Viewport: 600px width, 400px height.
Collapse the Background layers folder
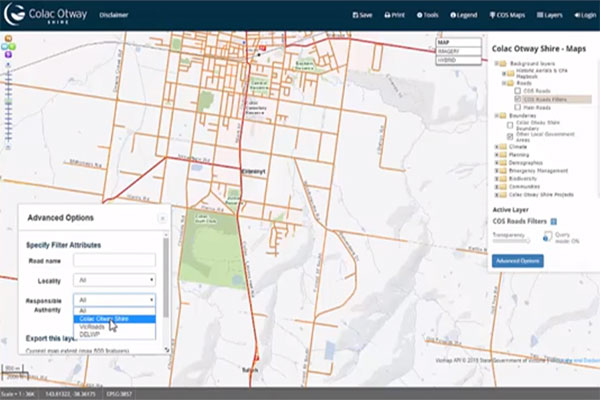point(496,63)
